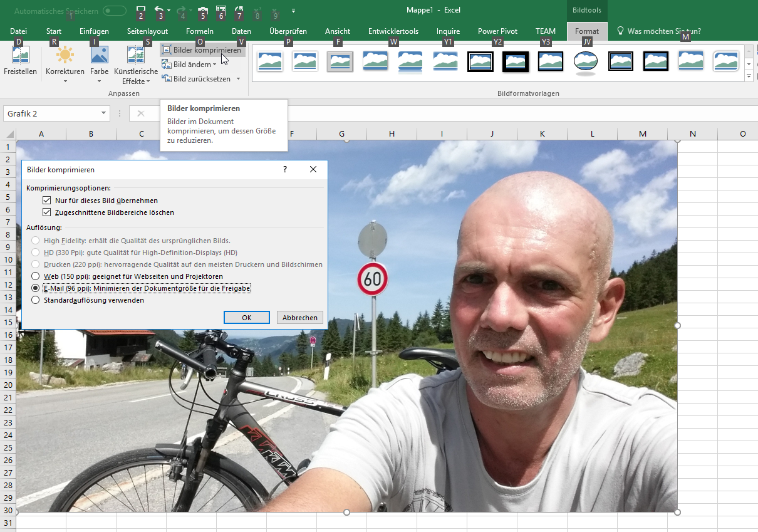This screenshot has height=532, width=758.
Task: Open Künstlerische Effekte artistic effects icon
Action: 135,56
